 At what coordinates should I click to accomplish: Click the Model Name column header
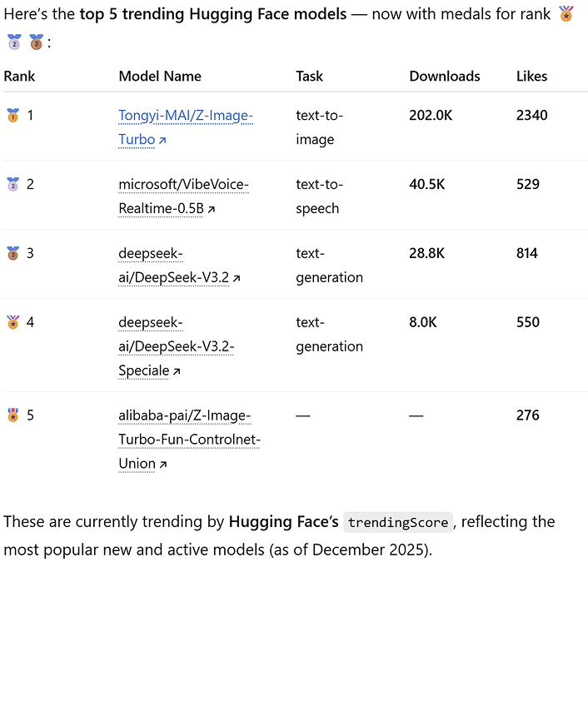160,76
